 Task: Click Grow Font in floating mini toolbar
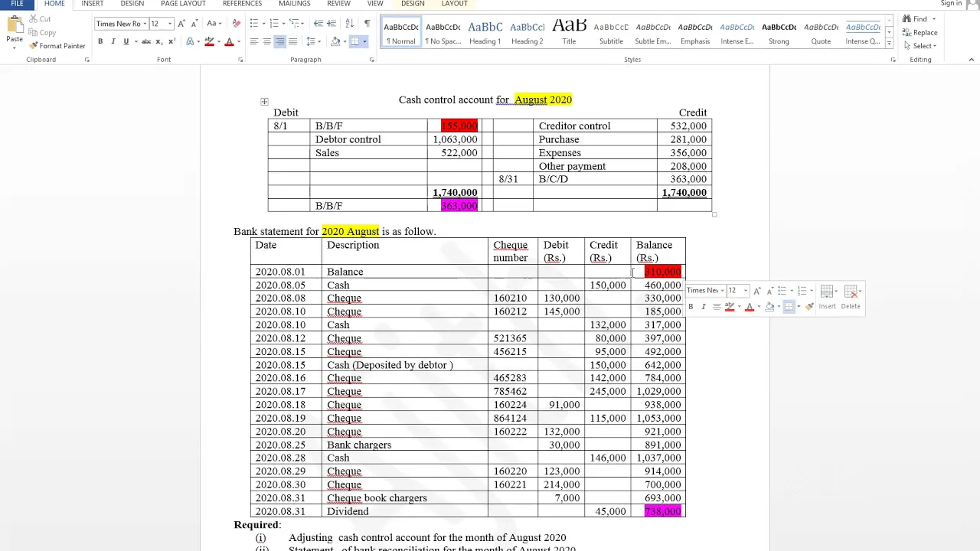[x=756, y=291]
